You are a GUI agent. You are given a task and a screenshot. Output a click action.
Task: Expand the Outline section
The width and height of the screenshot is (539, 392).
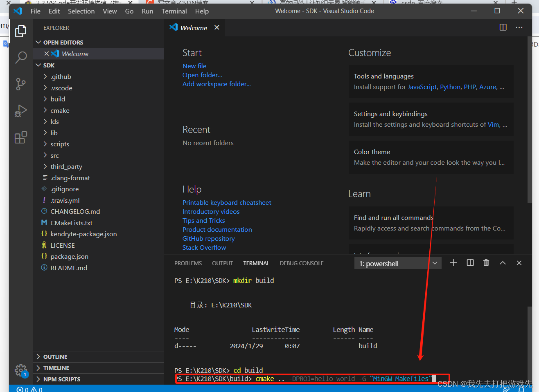(99, 357)
